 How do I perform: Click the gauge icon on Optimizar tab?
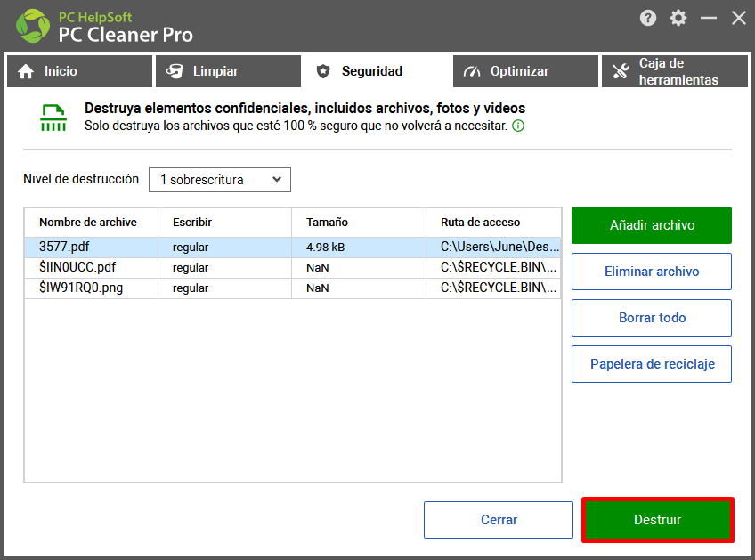click(x=472, y=71)
